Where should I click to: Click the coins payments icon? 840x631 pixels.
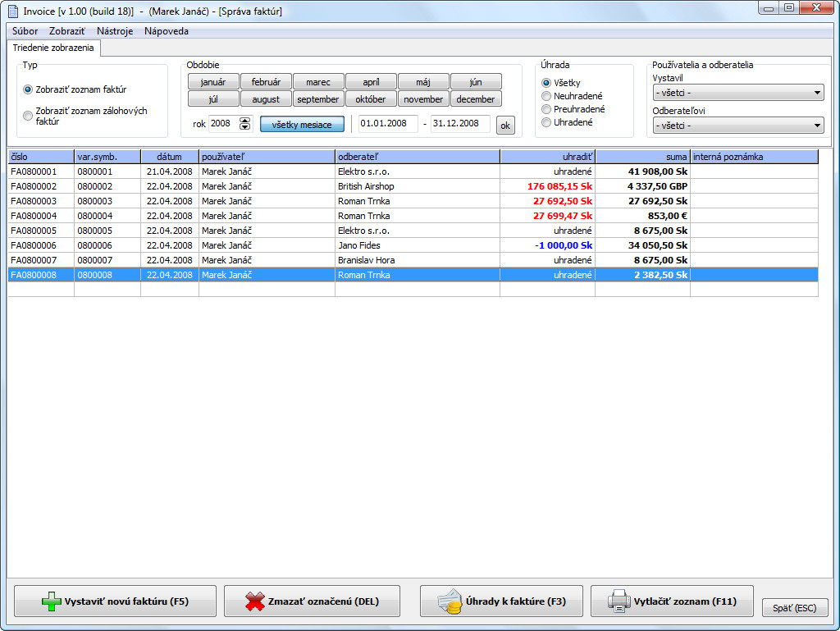point(449,601)
